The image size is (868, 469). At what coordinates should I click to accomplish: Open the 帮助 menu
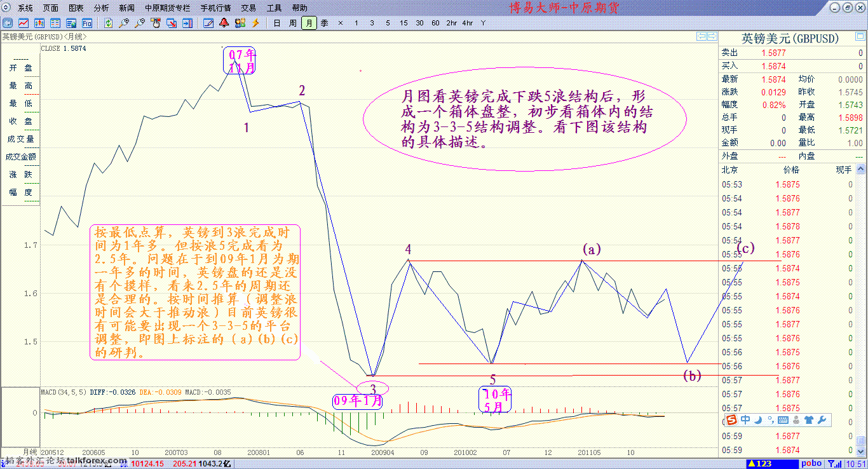(299, 8)
